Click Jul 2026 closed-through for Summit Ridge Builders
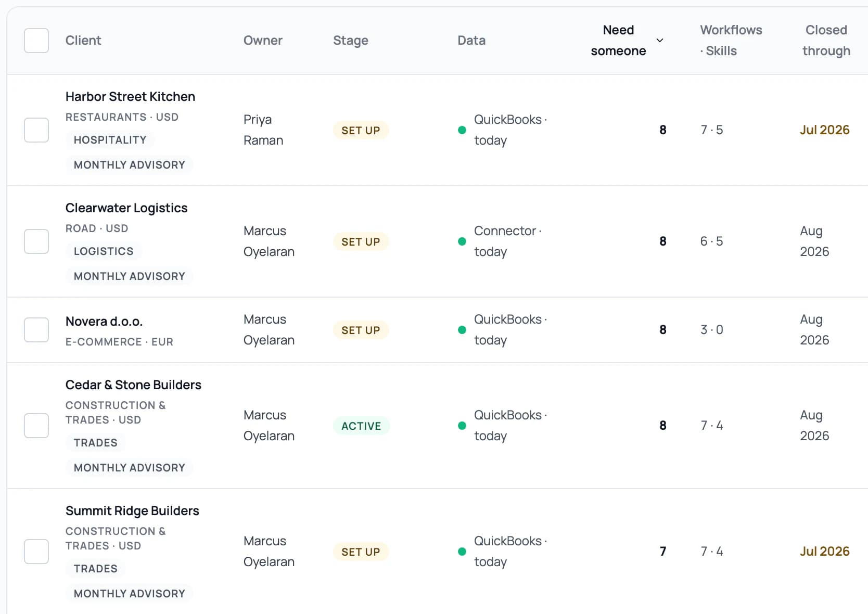868x614 pixels. coord(825,552)
